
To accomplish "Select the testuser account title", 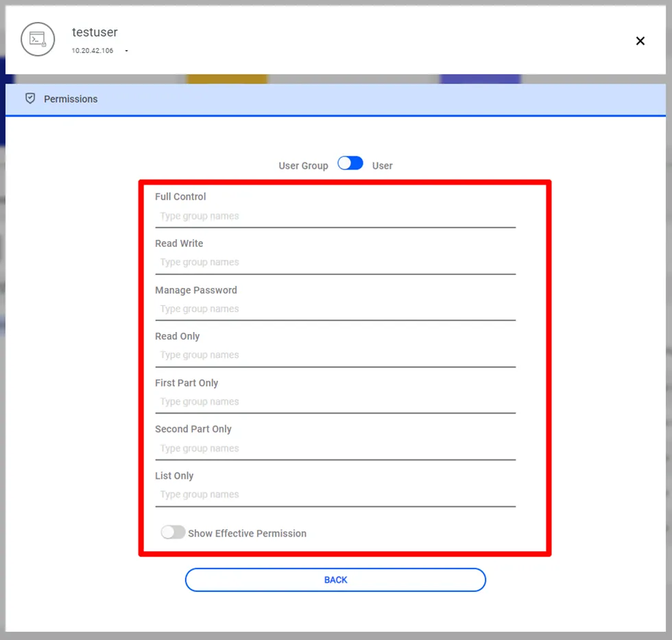I will [x=95, y=32].
